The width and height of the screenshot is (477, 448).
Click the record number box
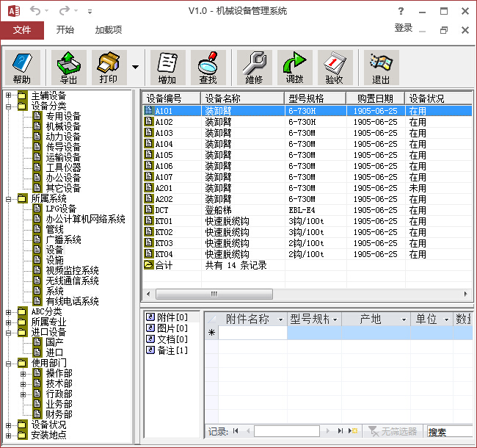pyautogui.click(x=287, y=431)
